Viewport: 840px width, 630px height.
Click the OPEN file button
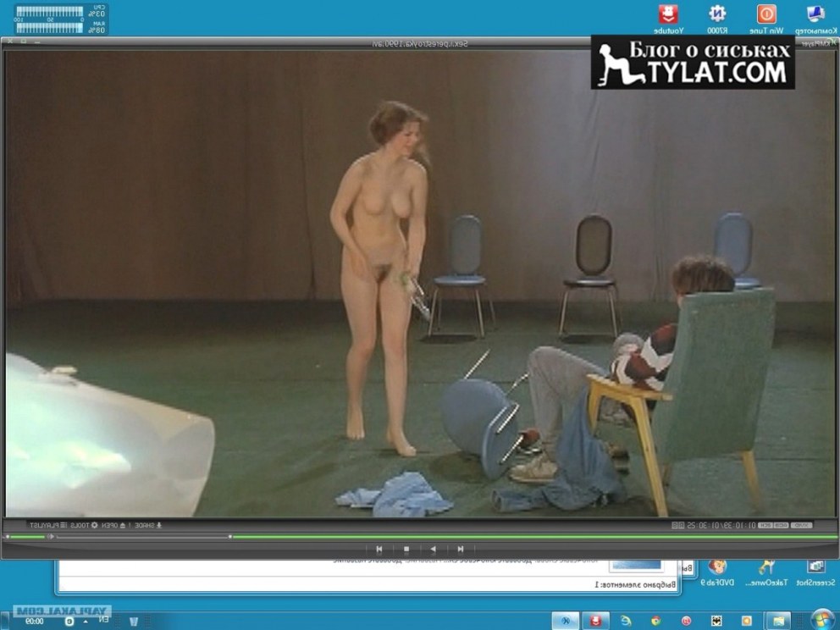coord(109,526)
